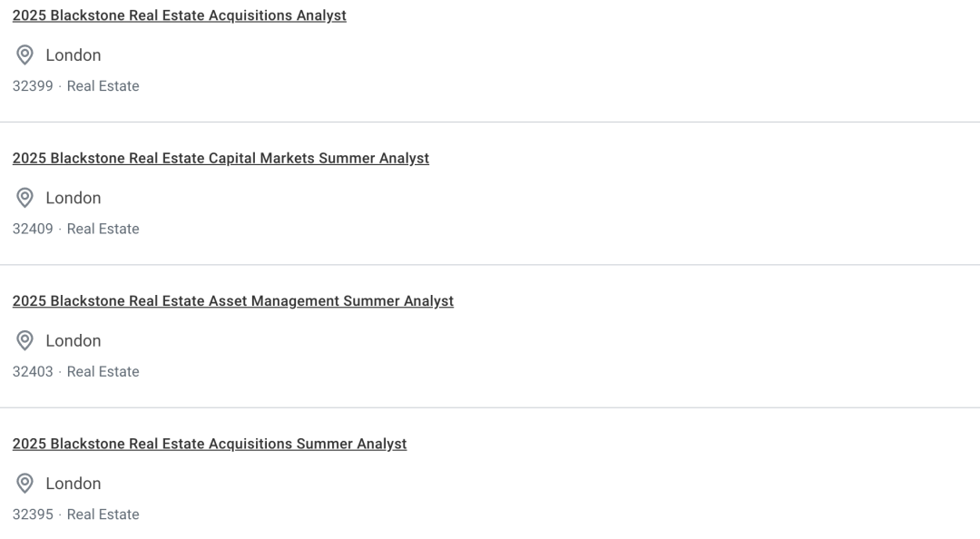Select London text in Acquisitions Summer Analyst listing
The width and height of the screenshot is (980, 539).
pos(73,484)
